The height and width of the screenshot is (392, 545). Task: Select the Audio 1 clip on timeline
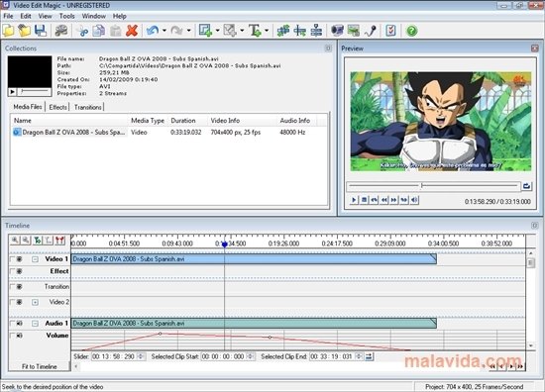254,324
